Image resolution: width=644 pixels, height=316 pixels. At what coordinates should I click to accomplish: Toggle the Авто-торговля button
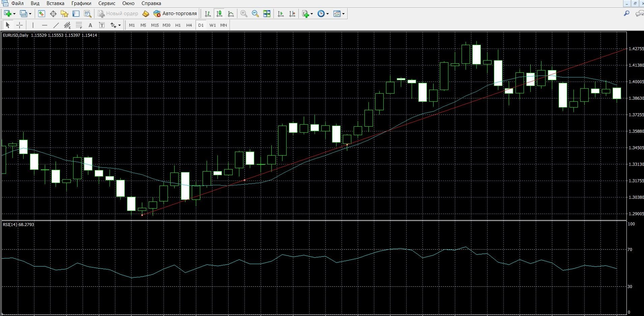click(x=175, y=14)
